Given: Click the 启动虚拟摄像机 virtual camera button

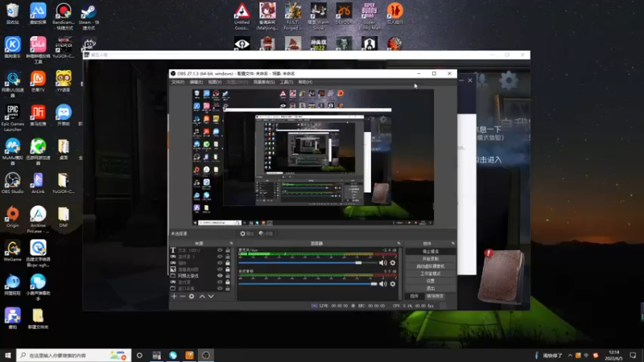Looking at the screenshot, I should (x=431, y=266).
